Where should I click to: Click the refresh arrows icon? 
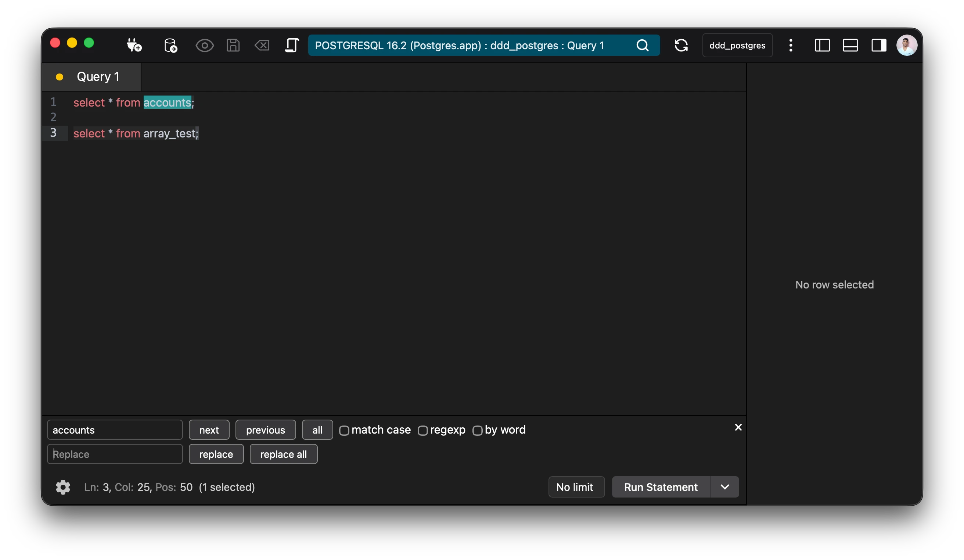pyautogui.click(x=681, y=46)
